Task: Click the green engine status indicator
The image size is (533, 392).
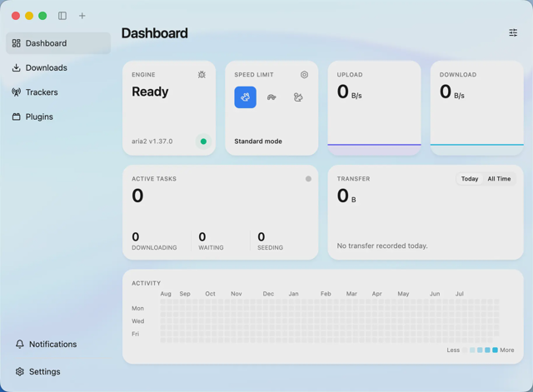Action: [203, 141]
